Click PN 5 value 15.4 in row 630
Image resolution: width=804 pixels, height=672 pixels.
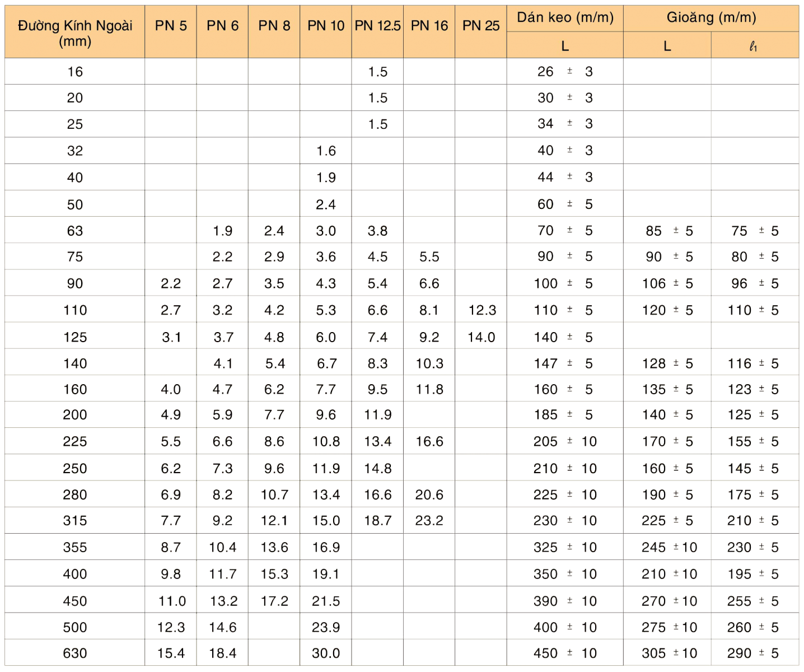click(171, 654)
